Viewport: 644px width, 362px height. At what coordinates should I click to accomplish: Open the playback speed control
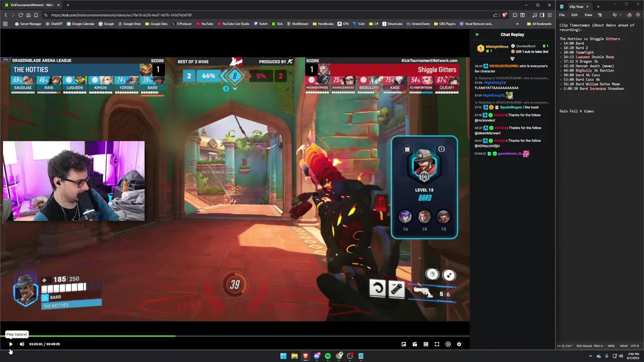448,344
